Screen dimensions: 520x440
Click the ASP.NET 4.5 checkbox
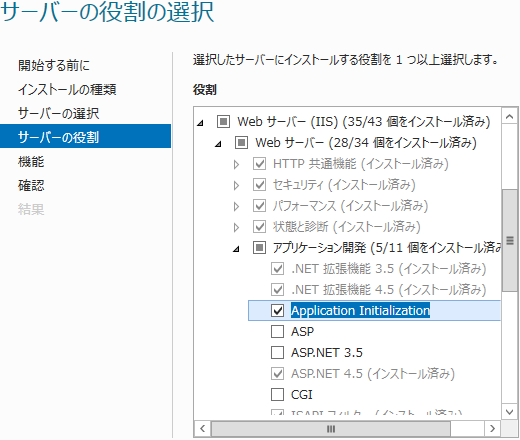(277, 374)
